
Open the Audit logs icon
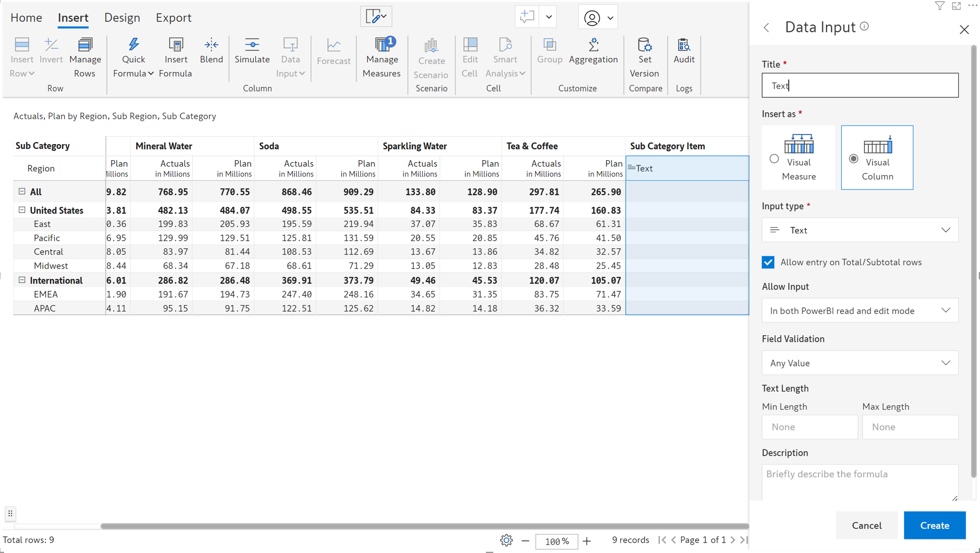pos(684,45)
